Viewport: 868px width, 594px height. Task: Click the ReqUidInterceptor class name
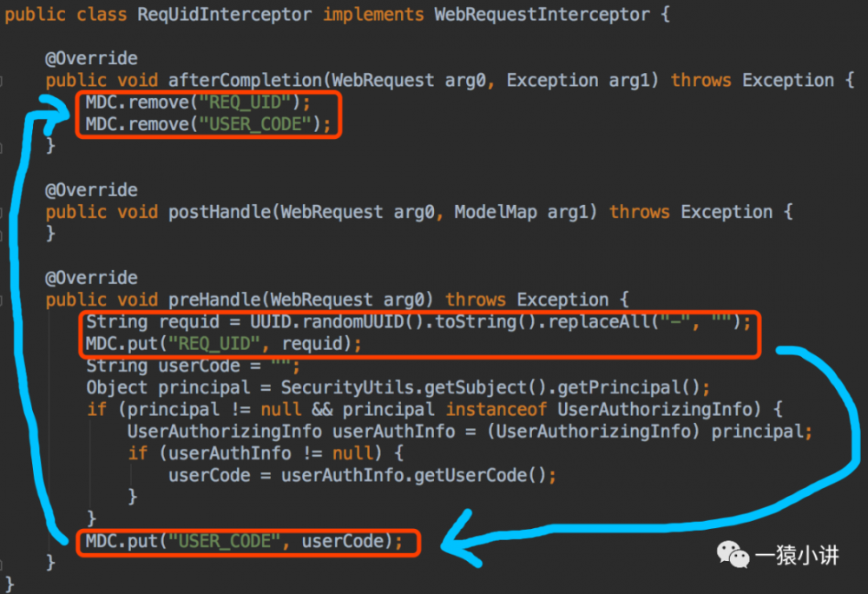[x=224, y=14]
